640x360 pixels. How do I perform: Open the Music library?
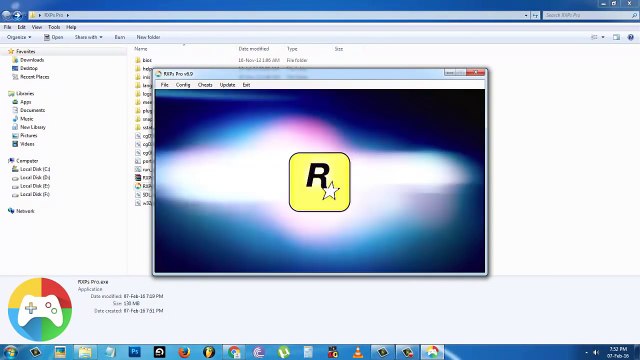coord(27,119)
